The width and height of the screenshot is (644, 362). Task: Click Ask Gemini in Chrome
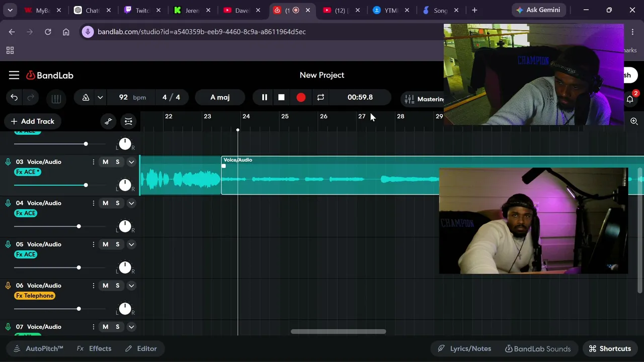(538, 10)
